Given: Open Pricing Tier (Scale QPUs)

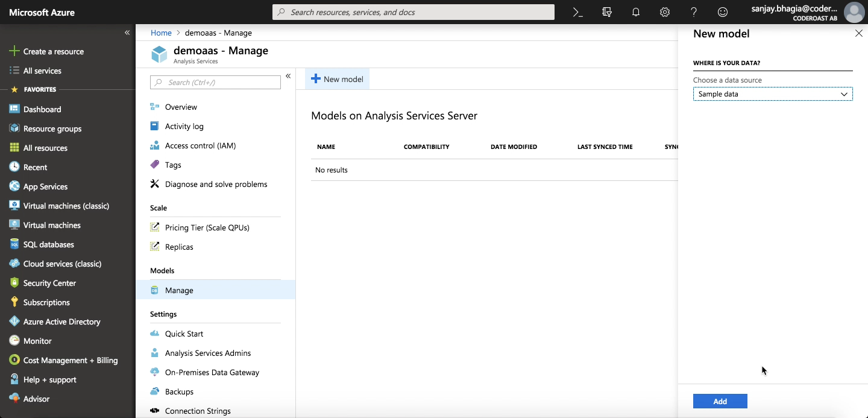Looking at the screenshot, I should (207, 227).
